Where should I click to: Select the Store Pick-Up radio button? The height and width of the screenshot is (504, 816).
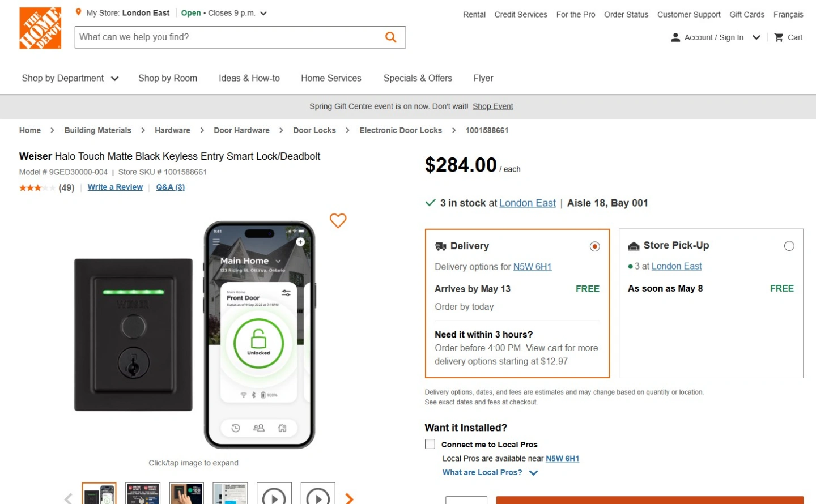pos(789,246)
